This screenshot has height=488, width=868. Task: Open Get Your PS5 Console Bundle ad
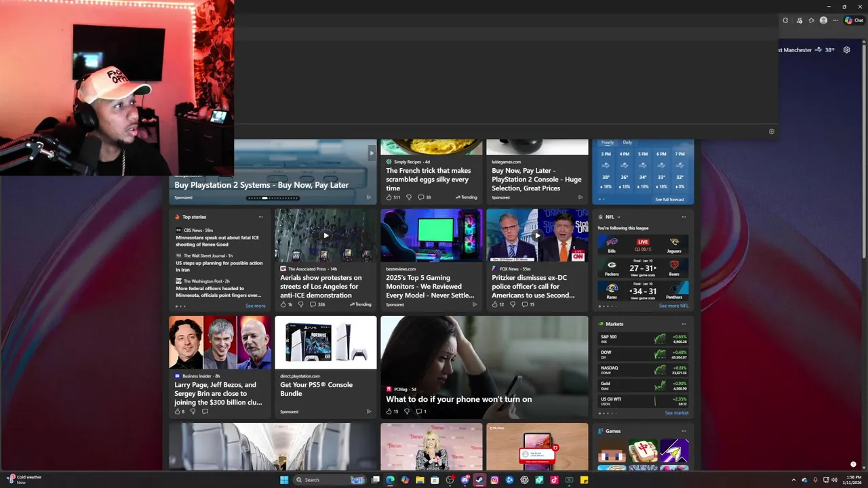pos(325,367)
